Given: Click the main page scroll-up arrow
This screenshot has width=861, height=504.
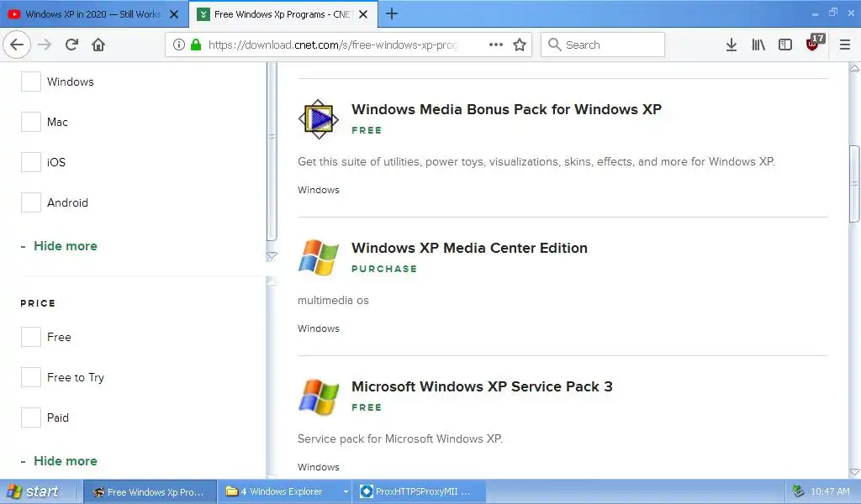Looking at the screenshot, I should (855, 68).
